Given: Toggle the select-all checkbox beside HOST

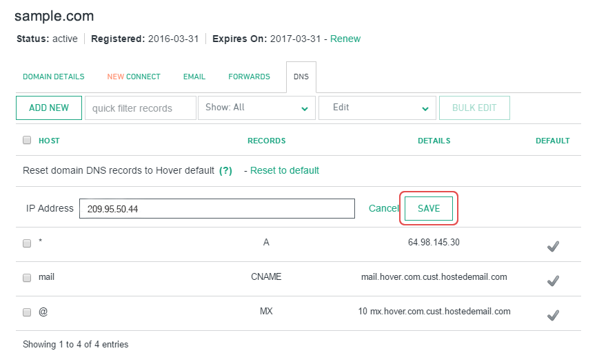Looking at the screenshot, I should (x=27, y=140).
